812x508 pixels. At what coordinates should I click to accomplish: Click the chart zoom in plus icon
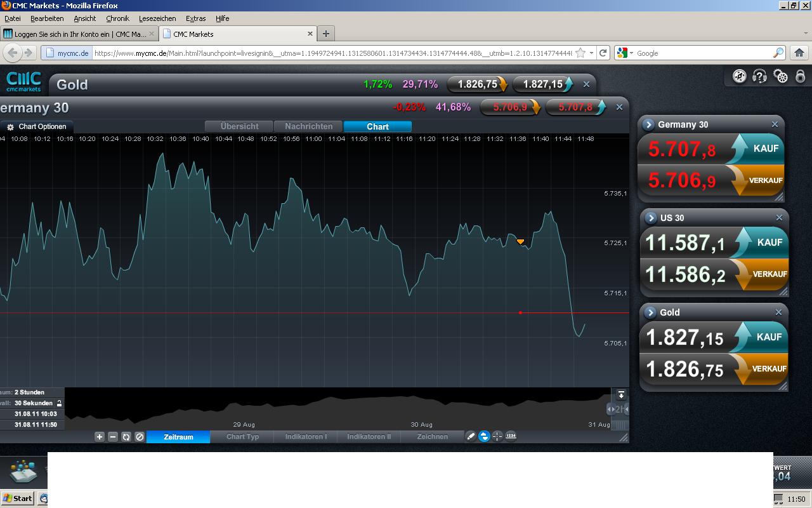[x=100, y=436]
